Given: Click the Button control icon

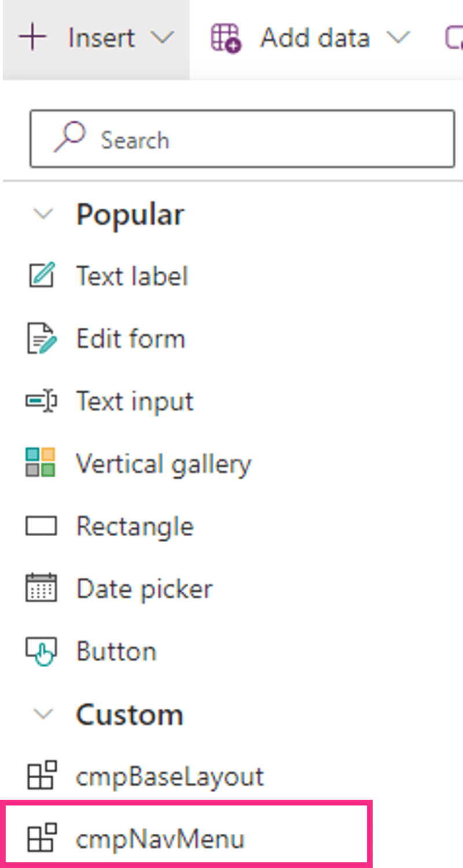Looking at the screenshot, I should pyautogui.click(x=41, y=651).
